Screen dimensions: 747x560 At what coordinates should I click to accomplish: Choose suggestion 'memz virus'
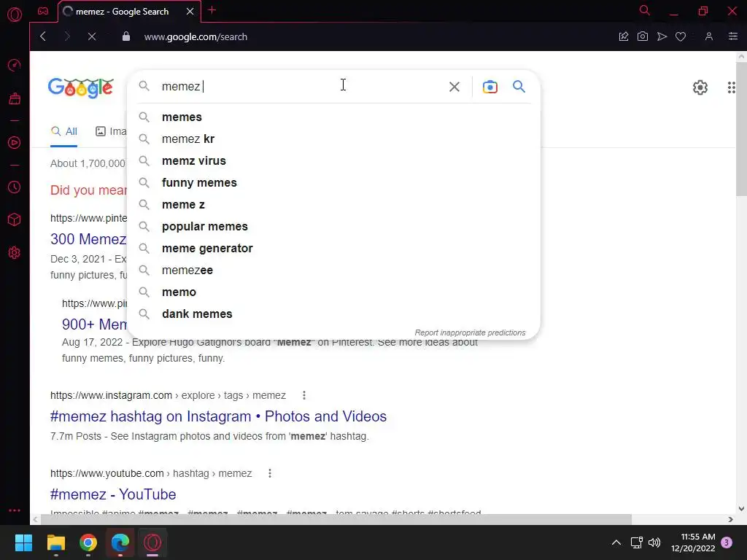coord(333,161)
